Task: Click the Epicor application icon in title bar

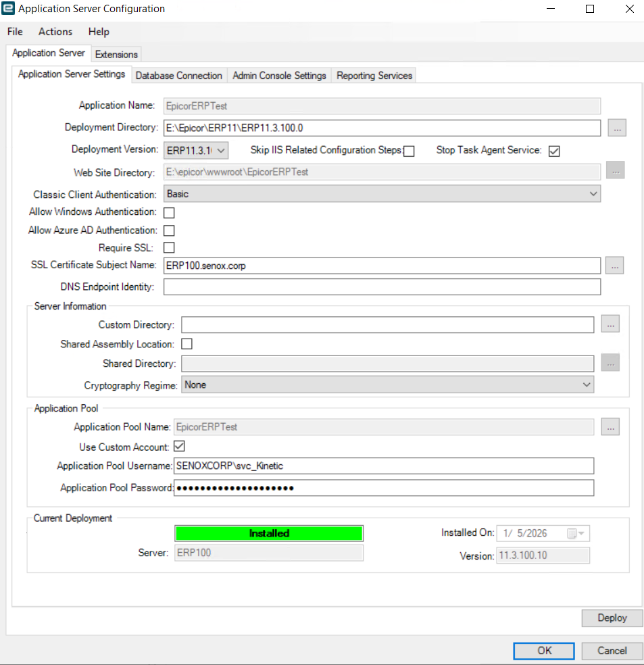Action: (x=9, y=9)
